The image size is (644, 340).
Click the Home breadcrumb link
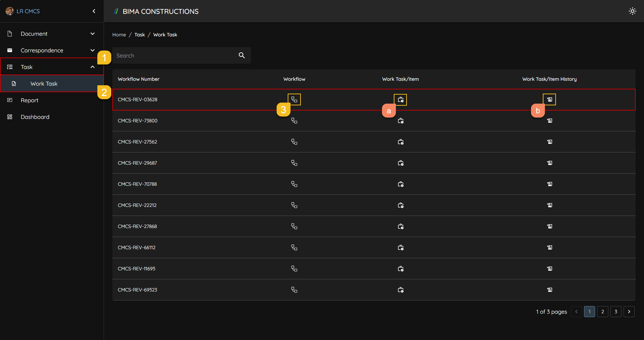click(119, 35)
